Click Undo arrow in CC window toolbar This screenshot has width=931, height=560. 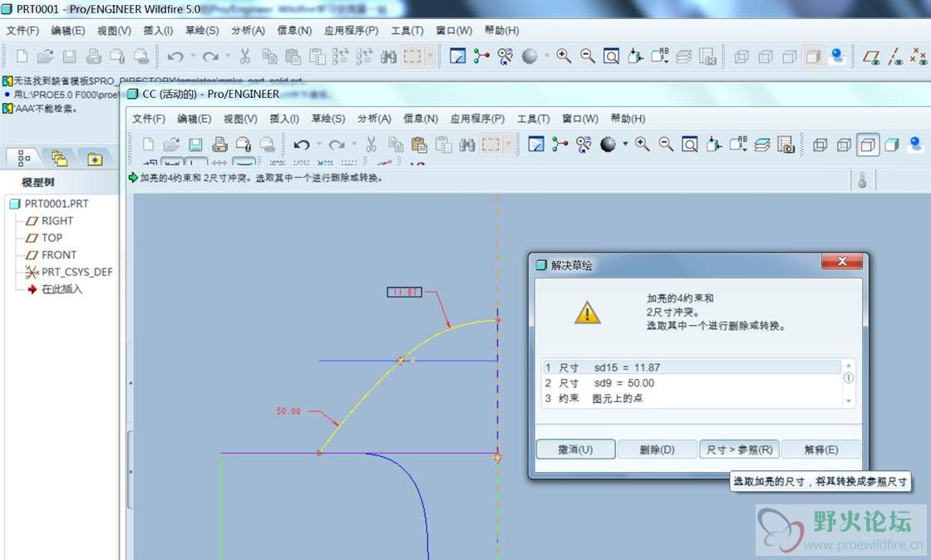coord(302,144)
